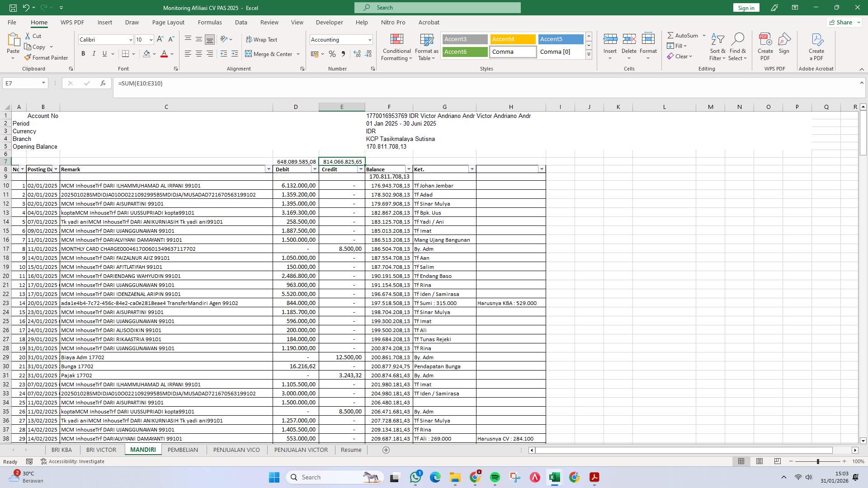
Task: Add a new worksheet with the plus button
Action: pos(386,450)
